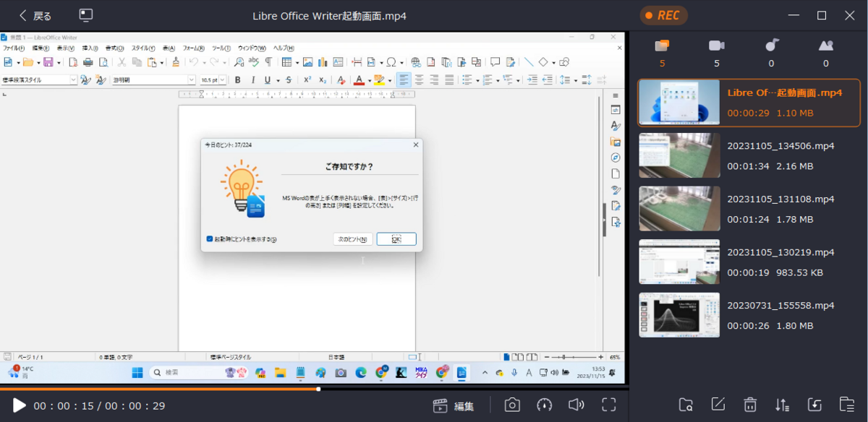
Task: Click 次のヒント button in the recorded dialog
Action: point(353,239)
